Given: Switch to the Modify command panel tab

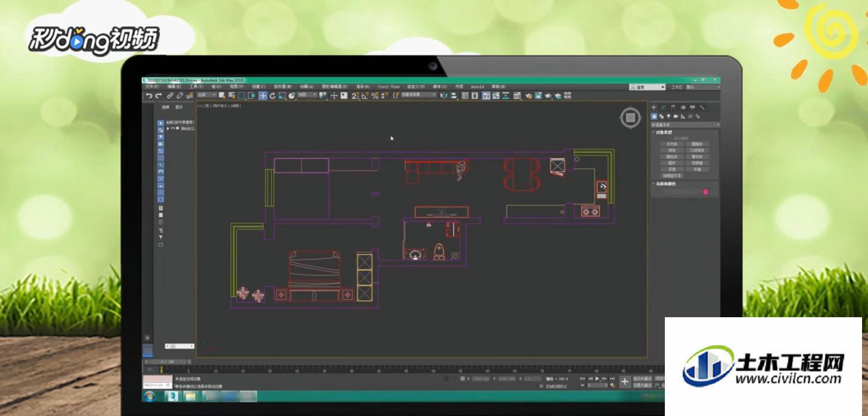Looking at the screenshot, I should click(x=664, y=107).
